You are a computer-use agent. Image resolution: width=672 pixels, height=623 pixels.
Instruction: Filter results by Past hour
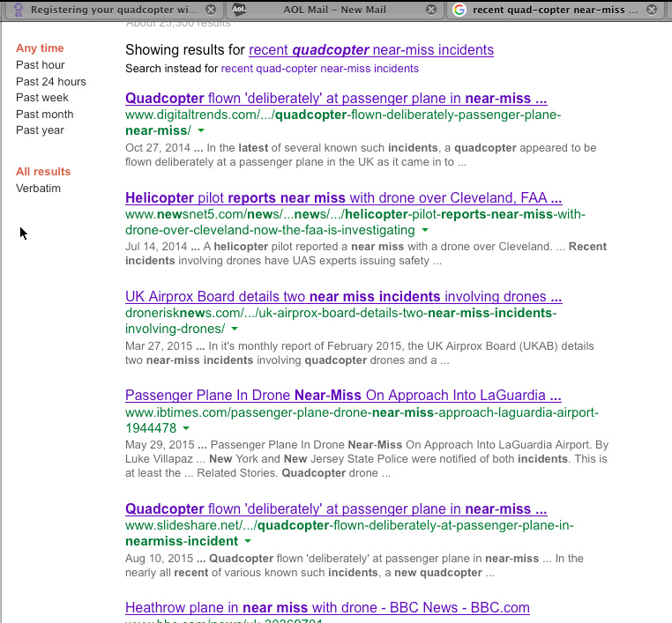pos(41,64)
